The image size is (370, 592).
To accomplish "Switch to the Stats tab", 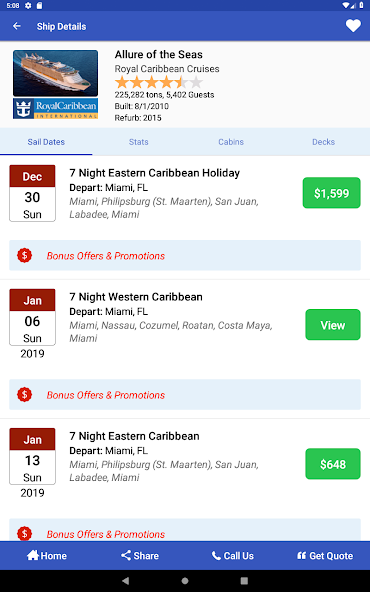I will point(139,142).
